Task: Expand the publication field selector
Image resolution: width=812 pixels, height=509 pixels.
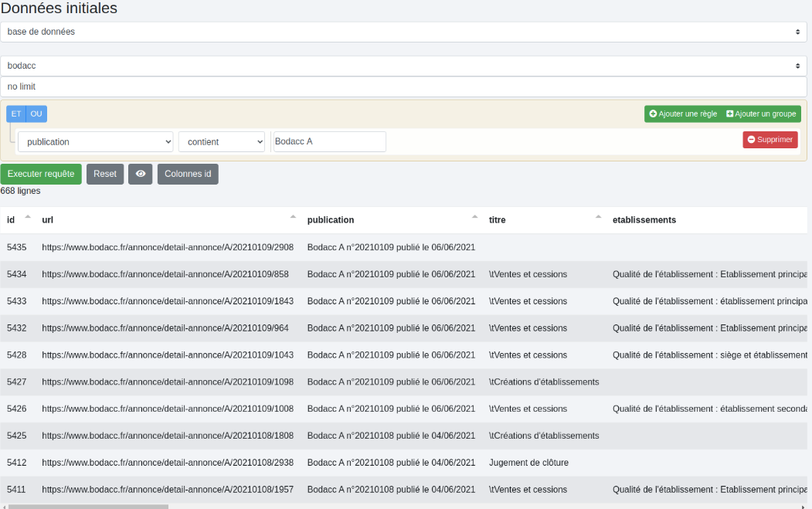Action: point(95,142)
